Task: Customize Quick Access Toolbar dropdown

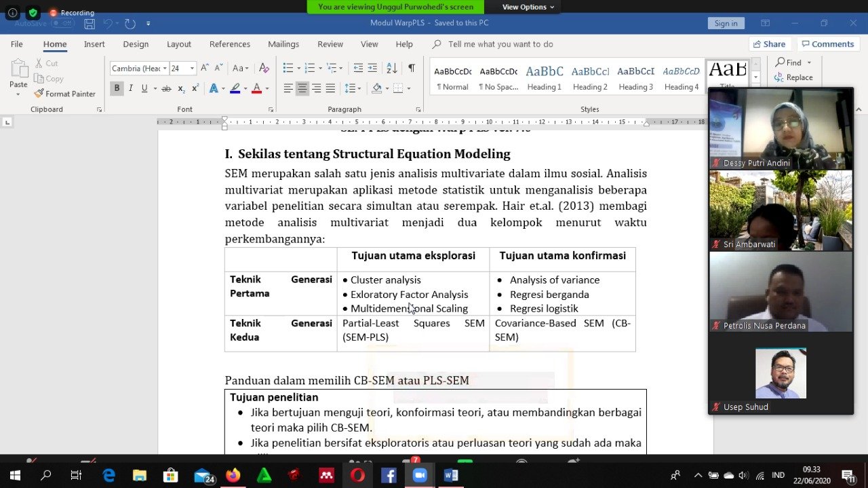Action: [x=149, y=24]
